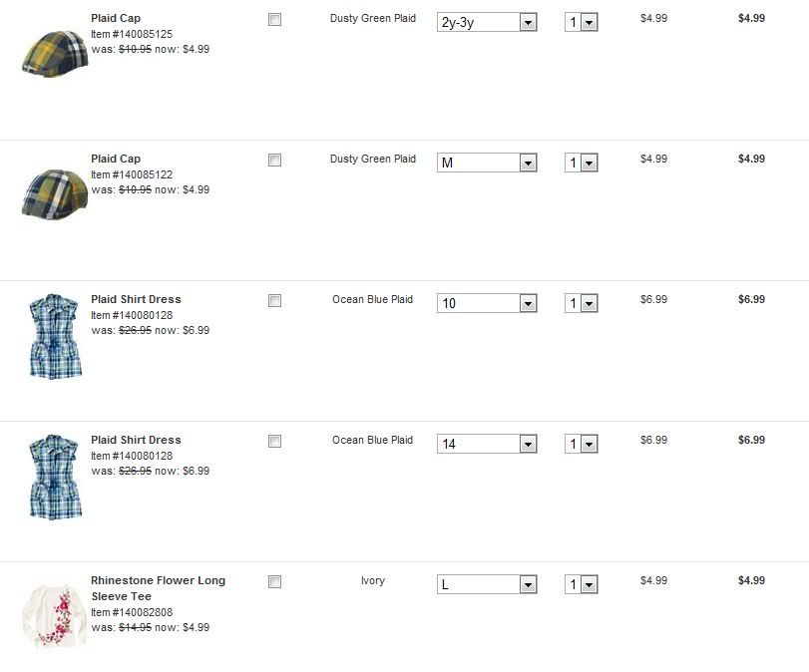Check the box in the Ivory tee row
The image size is (809, 672).
tap(275, 582)
